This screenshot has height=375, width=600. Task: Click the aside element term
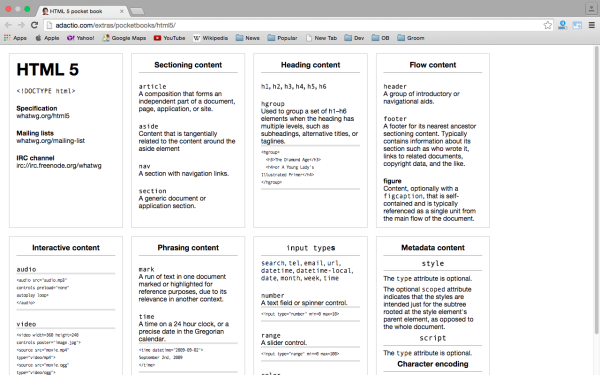tap(148, 126)
